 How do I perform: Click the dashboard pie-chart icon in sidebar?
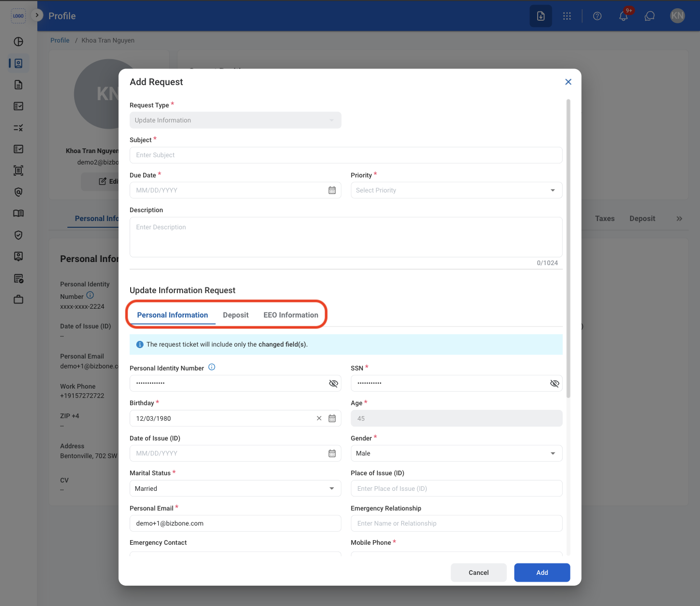pos(19,42)
